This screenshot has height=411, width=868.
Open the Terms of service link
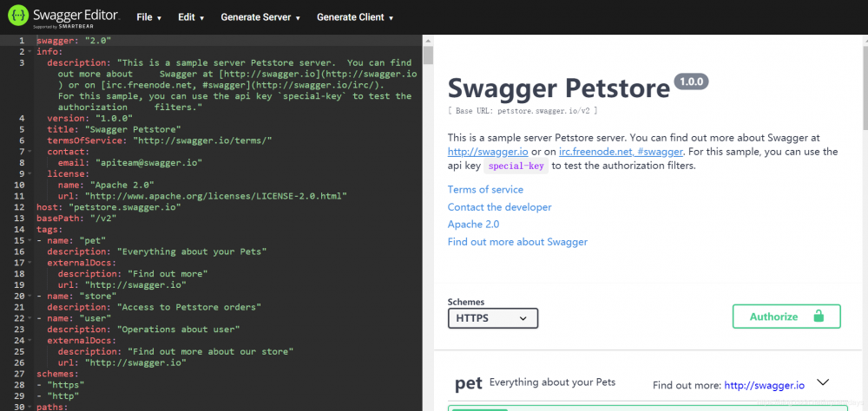[x=485, y=189]
